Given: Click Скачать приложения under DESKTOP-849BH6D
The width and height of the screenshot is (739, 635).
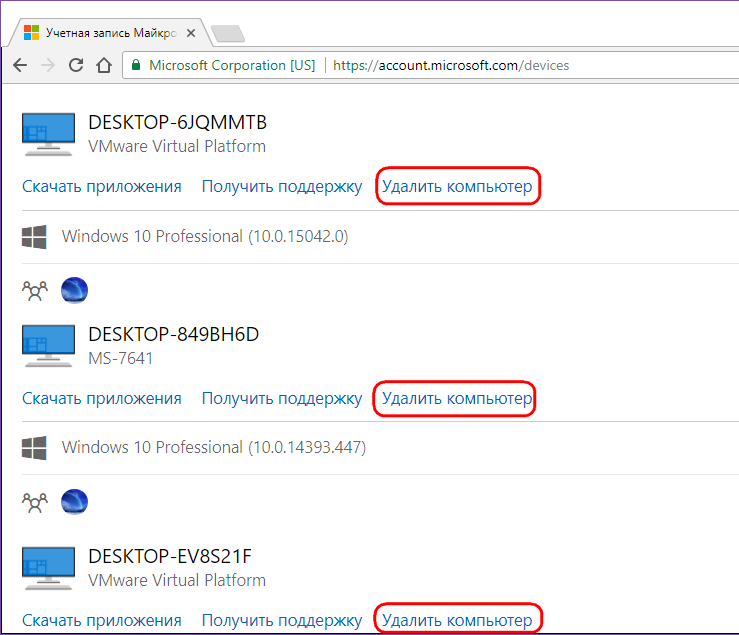Looking at the screenshot, I should click(102, 398).
